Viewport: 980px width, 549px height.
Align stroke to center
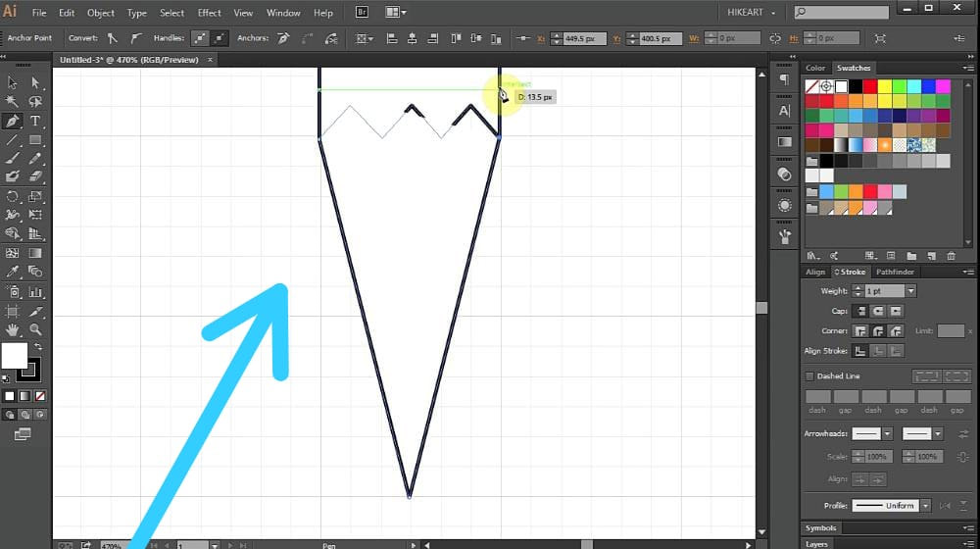click(x=860, y=351)
